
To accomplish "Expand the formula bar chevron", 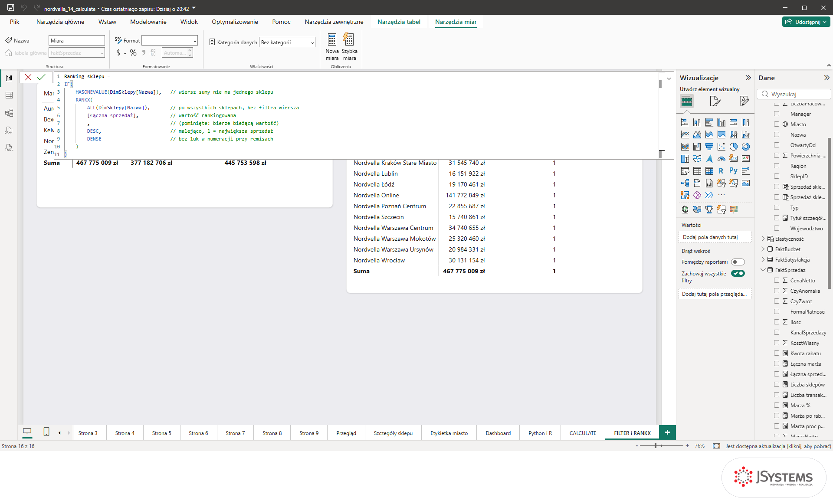I will (669, 79).
